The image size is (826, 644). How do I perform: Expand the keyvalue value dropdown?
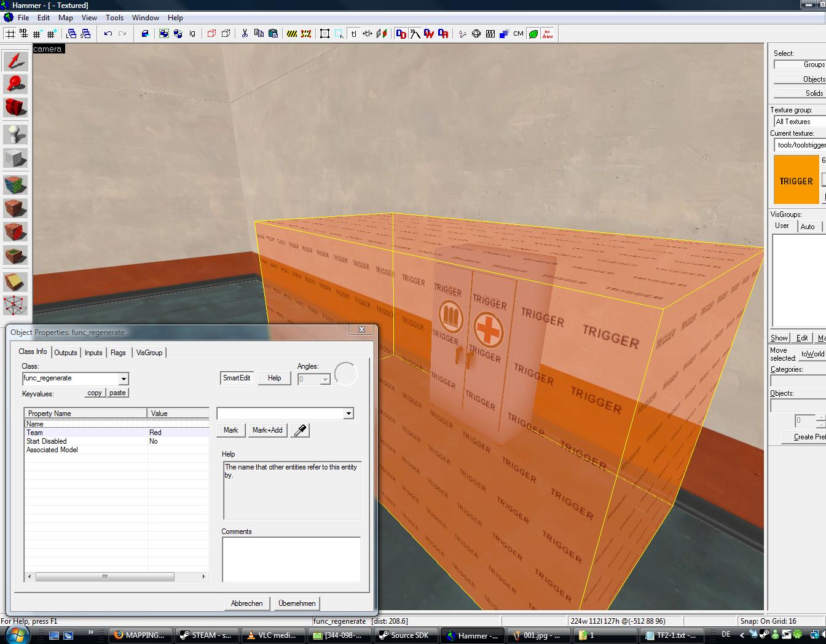(x=348, y=414)
